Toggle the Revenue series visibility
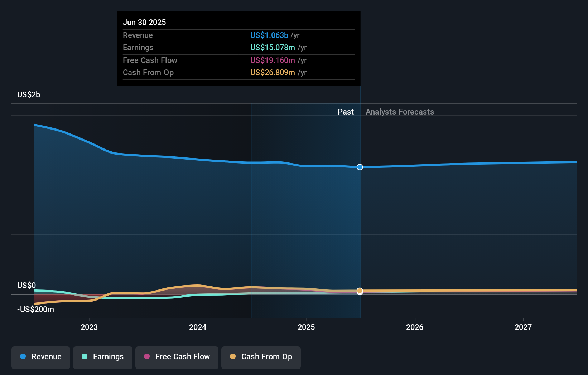Screen dimensions: 588x375 [x=40, y=357]
